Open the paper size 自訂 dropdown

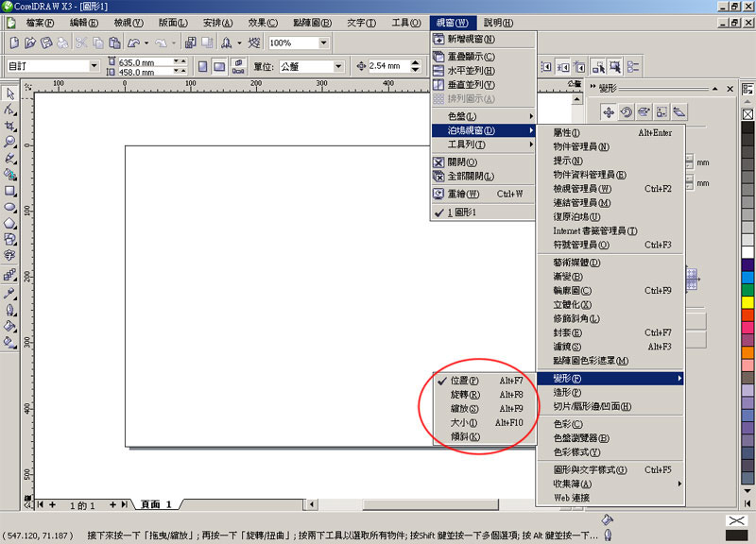94,65
